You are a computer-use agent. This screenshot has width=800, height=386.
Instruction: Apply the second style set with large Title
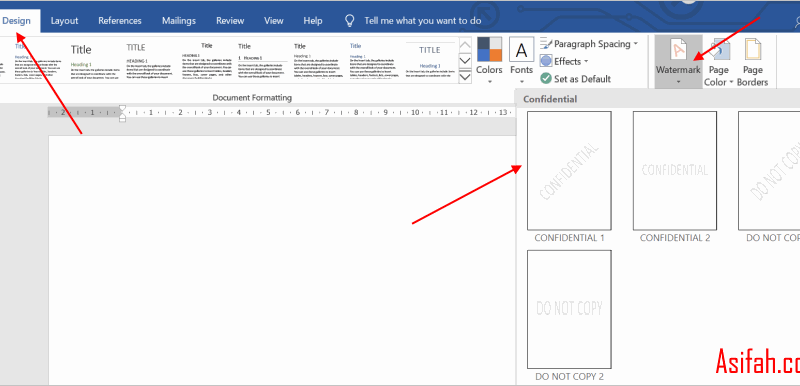[95, 60]
